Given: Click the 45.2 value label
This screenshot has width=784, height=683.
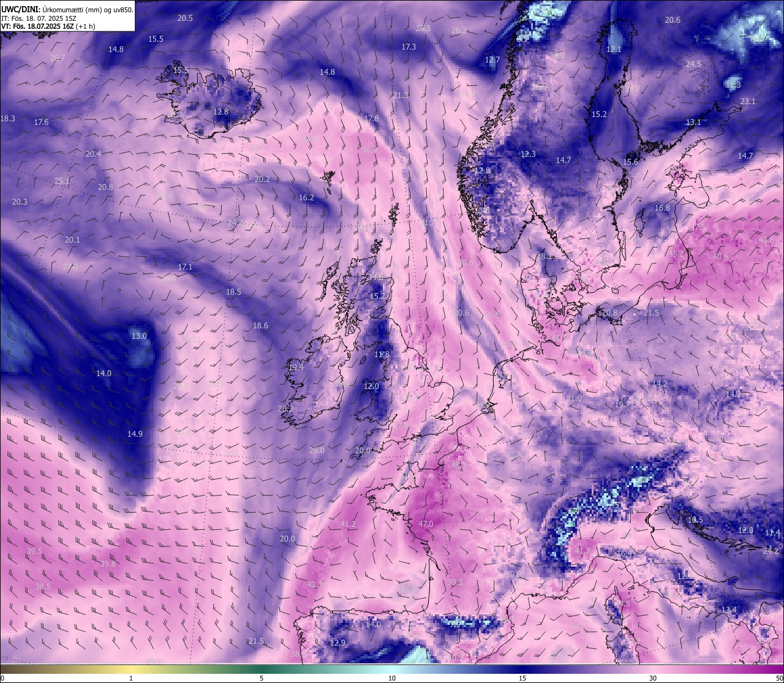Looking at the screenshot, I should click(677, 254).
